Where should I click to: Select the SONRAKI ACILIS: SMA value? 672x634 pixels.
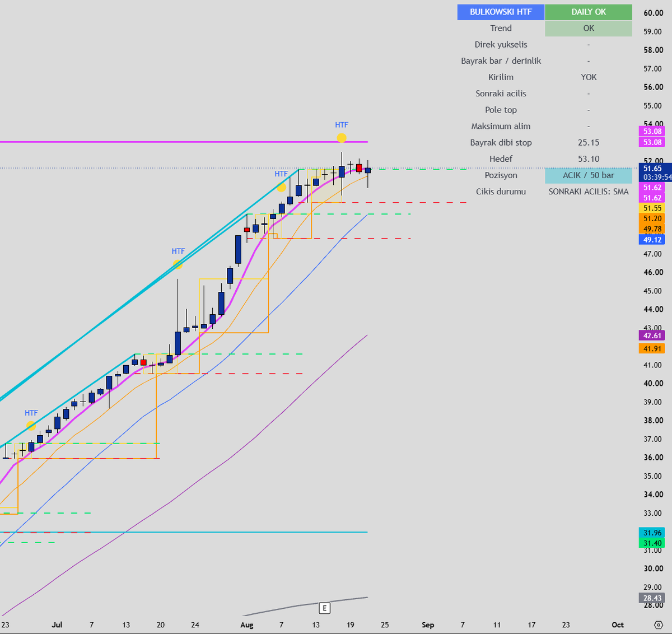tap(589, 192)
